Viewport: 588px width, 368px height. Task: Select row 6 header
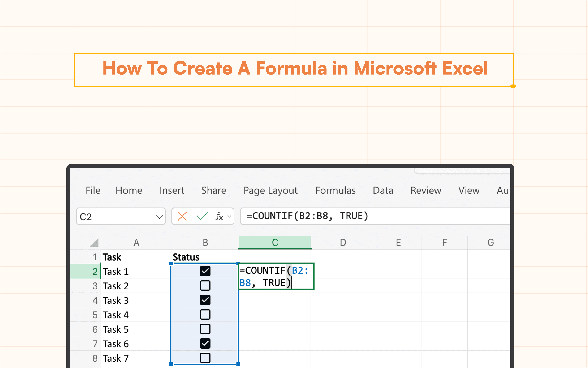[86, 329]
